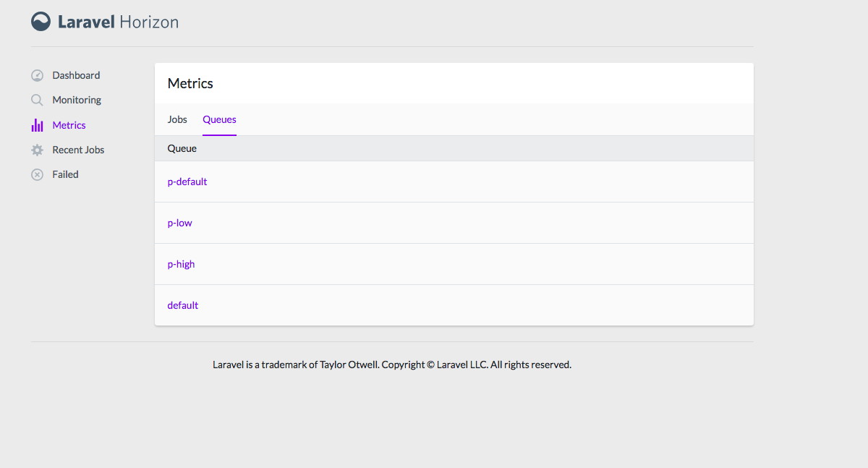Click the Metrics panel heading
Screen dimensions: 868x468
pyautogui.click(x=190, y=83)
